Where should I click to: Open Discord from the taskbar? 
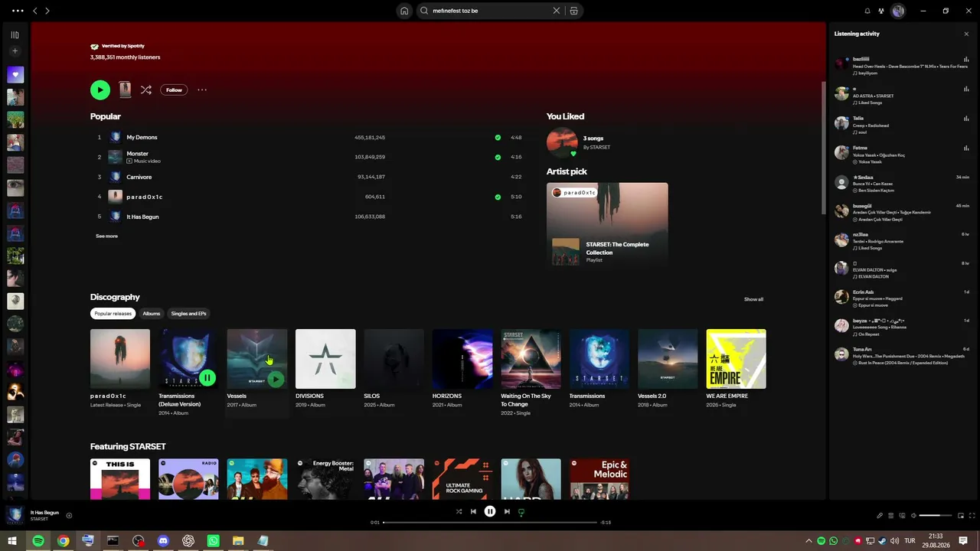163,541
